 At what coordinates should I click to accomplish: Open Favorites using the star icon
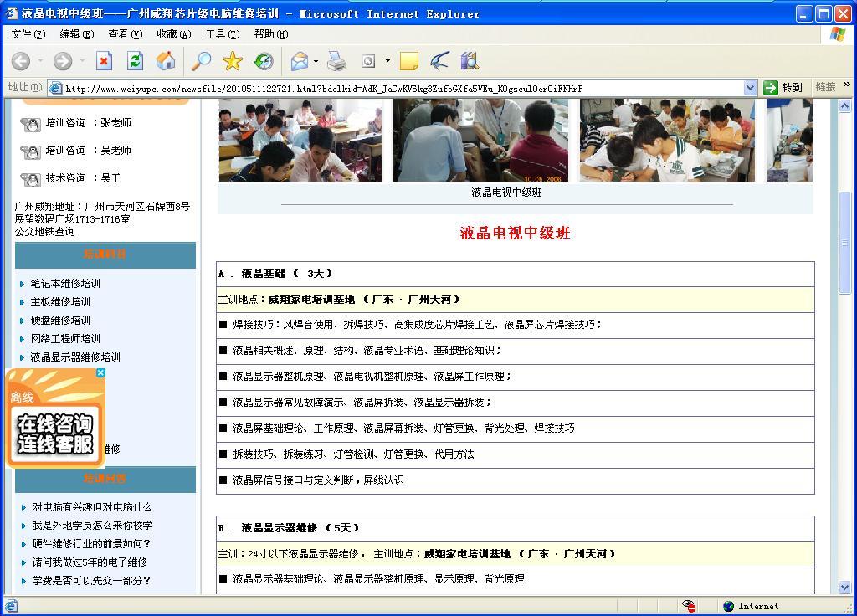pyautogui.click(x=232, y=61)
